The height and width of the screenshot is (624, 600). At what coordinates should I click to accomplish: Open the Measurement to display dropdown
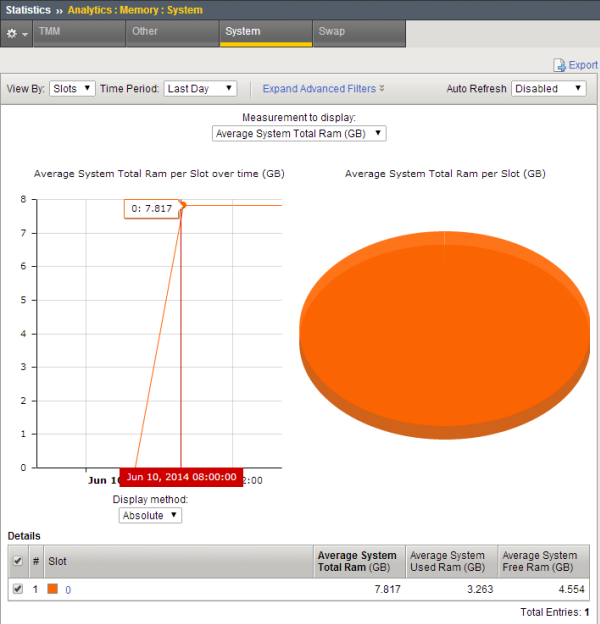[300, 133]
